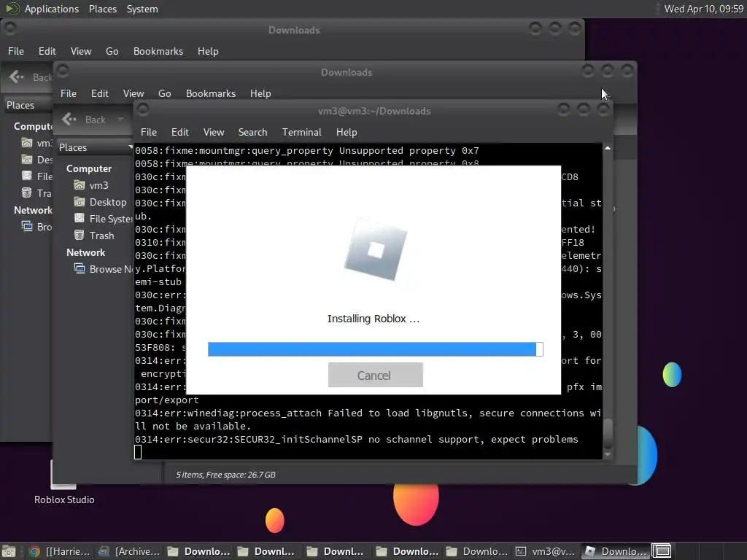This screenshot has width=747, height=560.
Task: Click the terminal scrollbar thumb
Action: (608, 433)
